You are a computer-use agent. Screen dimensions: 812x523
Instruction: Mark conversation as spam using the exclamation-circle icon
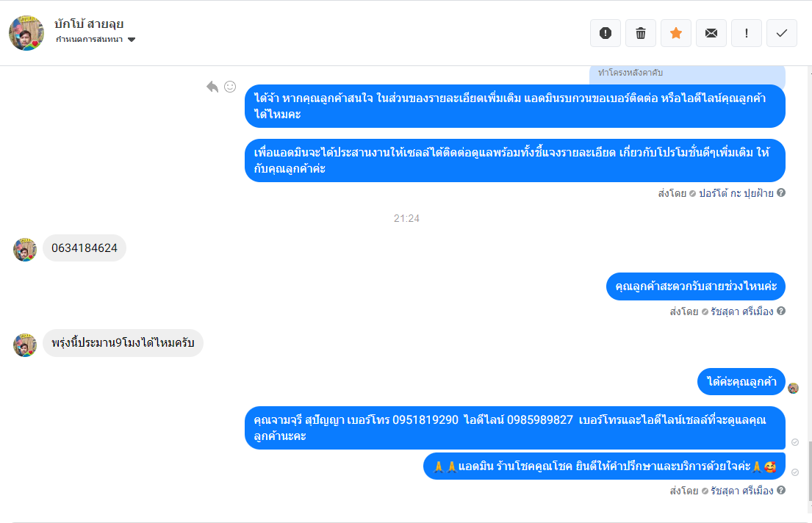pos(606,33)
